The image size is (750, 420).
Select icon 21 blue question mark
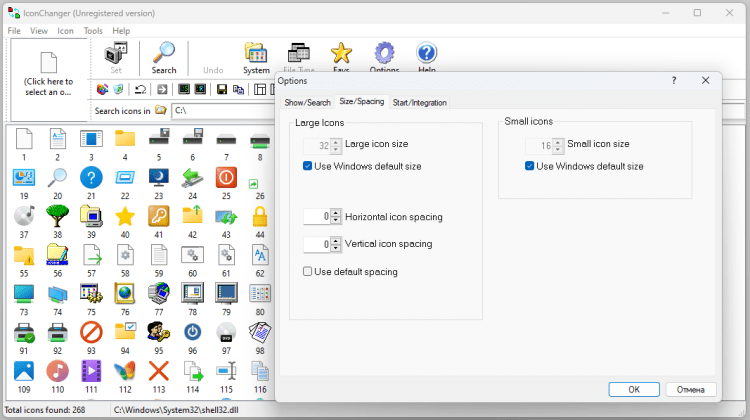91,178
